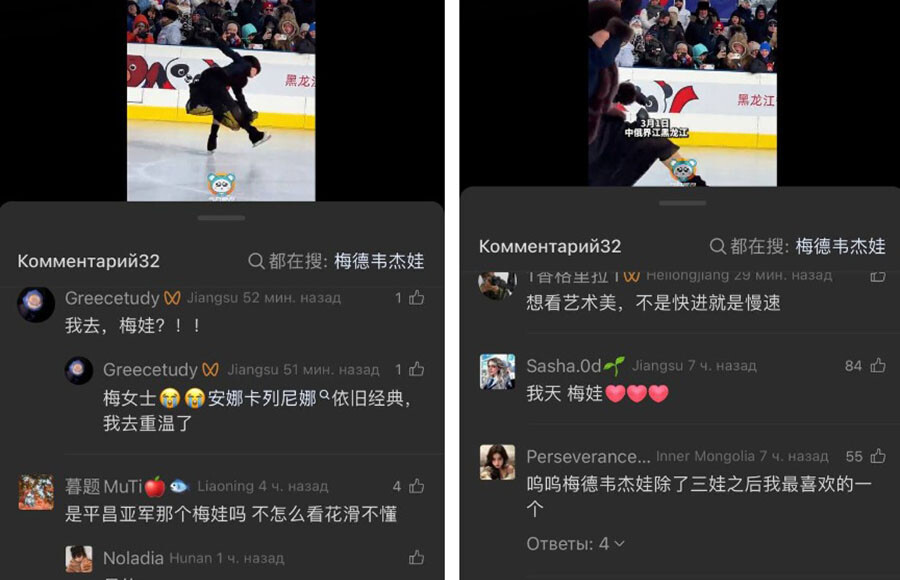Open Greecetudy's profile avatar in top comment
Image resolution: width=900 pixels, height=580 pixels.
pyautogui.click(x=36, y=304)
